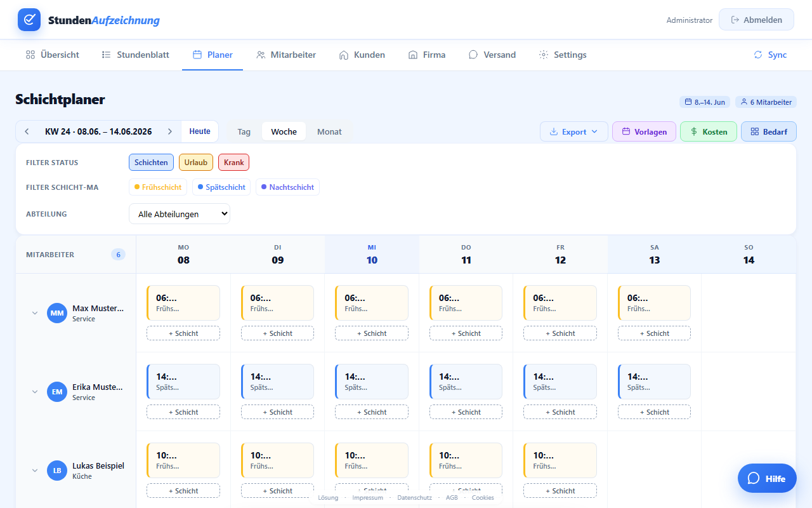812x508 pixels.
Task: Click the StundenAufzeichnung checkmark logo icon
Action: pyautogui.click(x=29, y=20)
